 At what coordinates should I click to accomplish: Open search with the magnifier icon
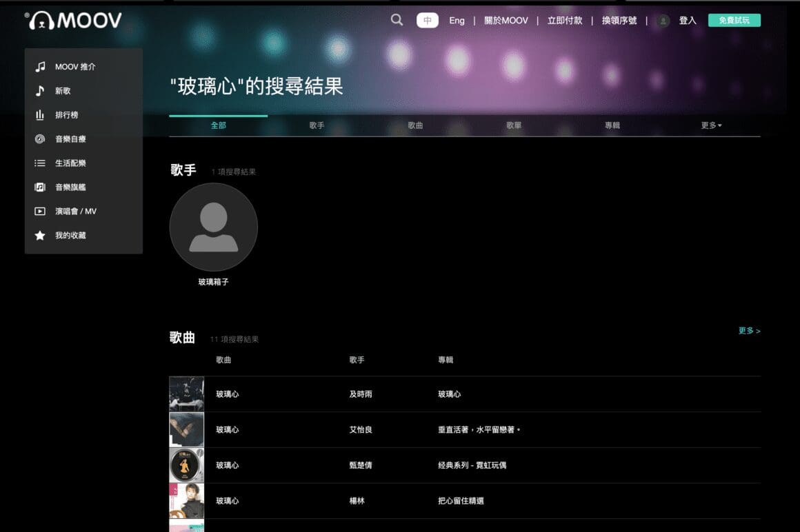(397, 20)
